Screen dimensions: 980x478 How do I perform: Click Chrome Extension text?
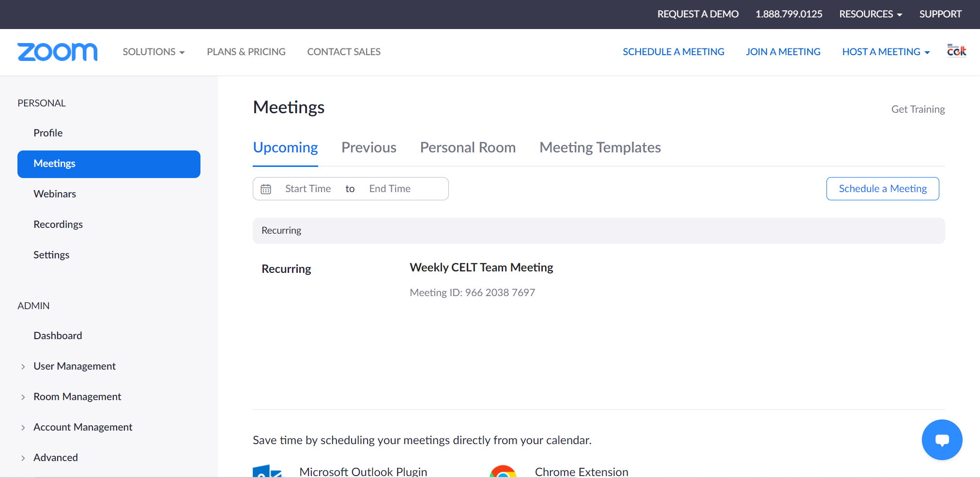pos(582,472)
